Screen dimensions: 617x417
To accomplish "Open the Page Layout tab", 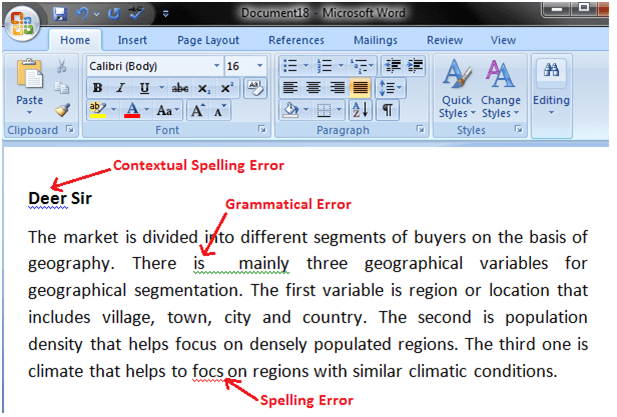I will pos(209,40).
